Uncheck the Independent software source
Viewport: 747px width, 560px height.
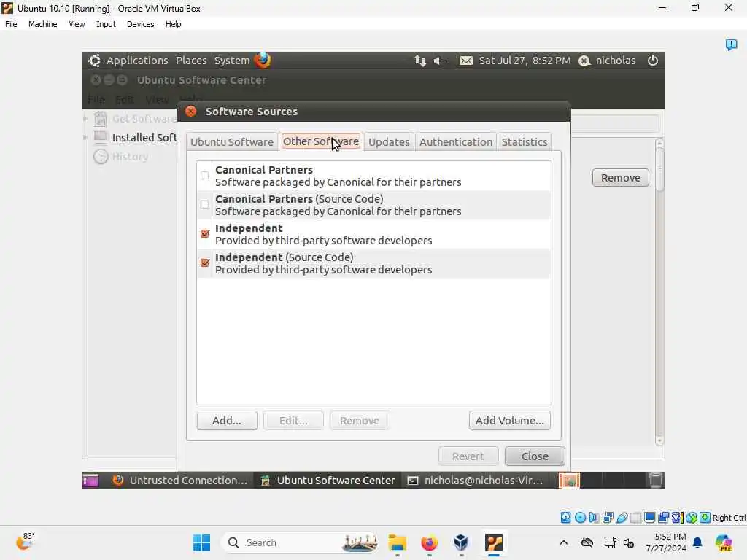(x=205, y=234)
